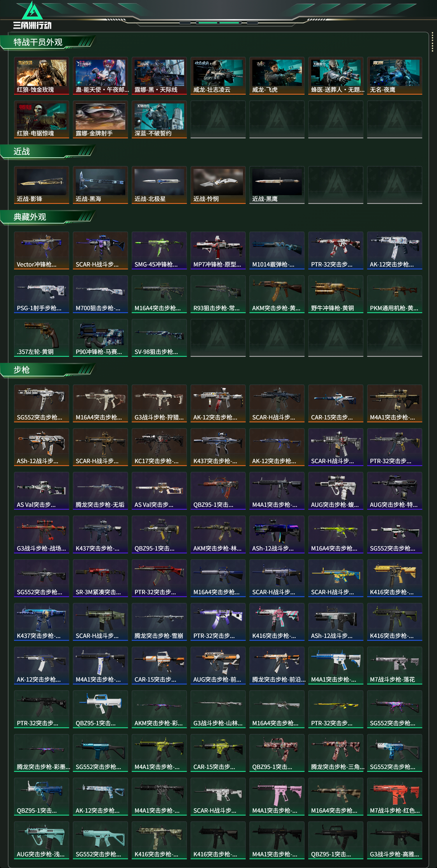Click the .357左轮-黄铜 revolver icon
The width and height of the screenshot is (437, 868).
pos(41,338)
